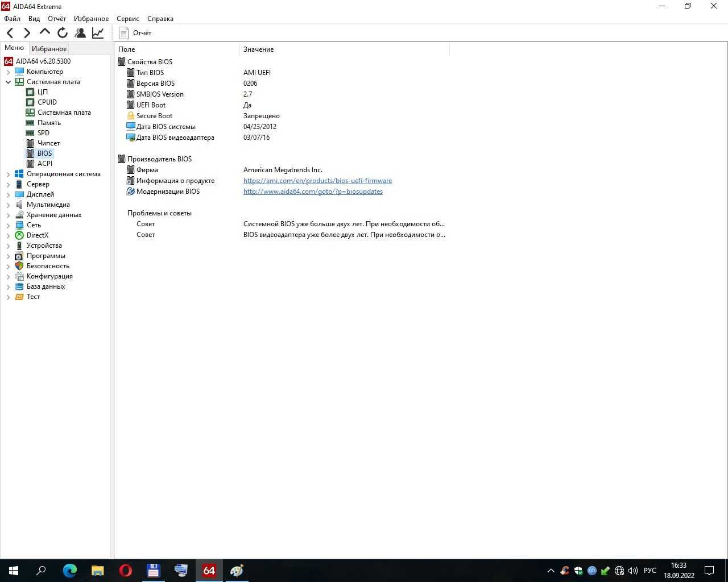This screenshot has width=728, height=582.
Task: Expand the Мультимедиа tree node
Action: (x=9, y=205)
